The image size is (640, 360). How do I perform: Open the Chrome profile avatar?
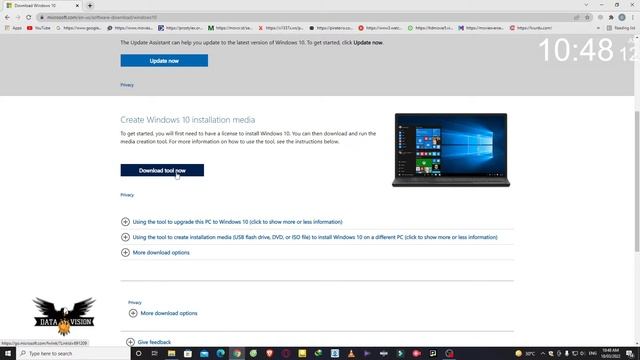tap(622, 17)
